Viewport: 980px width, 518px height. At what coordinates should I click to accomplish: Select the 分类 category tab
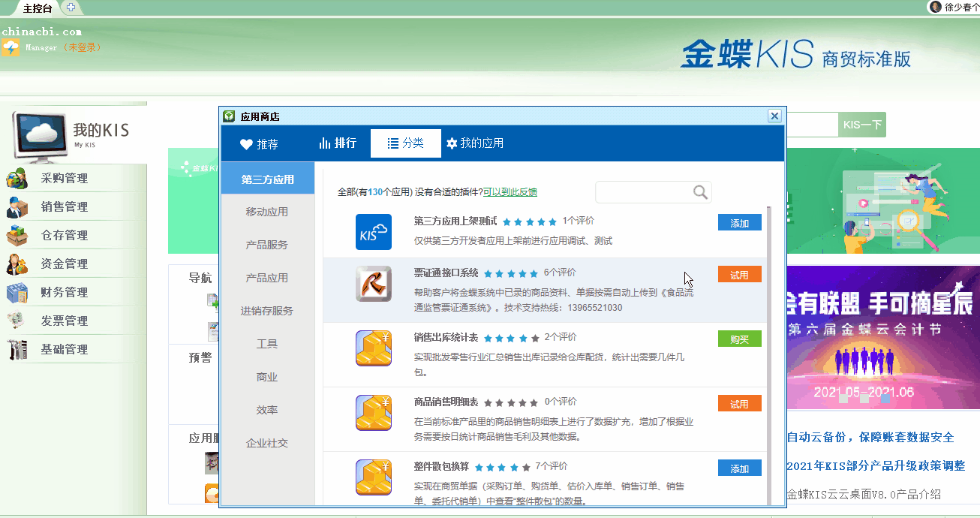405,143
